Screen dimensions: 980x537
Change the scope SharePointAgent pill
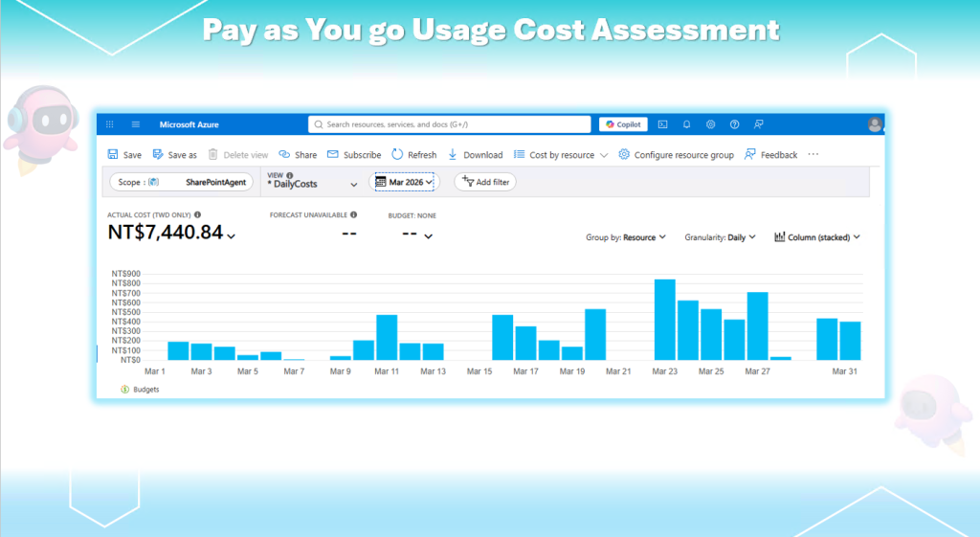click(x=181, y=182)
